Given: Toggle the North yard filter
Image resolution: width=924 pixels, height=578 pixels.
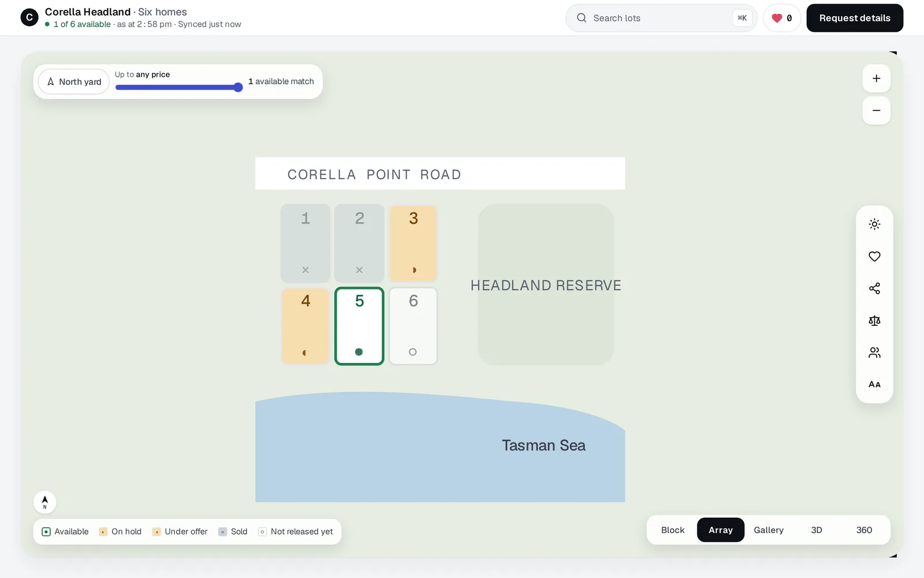Looking at the screenshot, I should (74, 81).
